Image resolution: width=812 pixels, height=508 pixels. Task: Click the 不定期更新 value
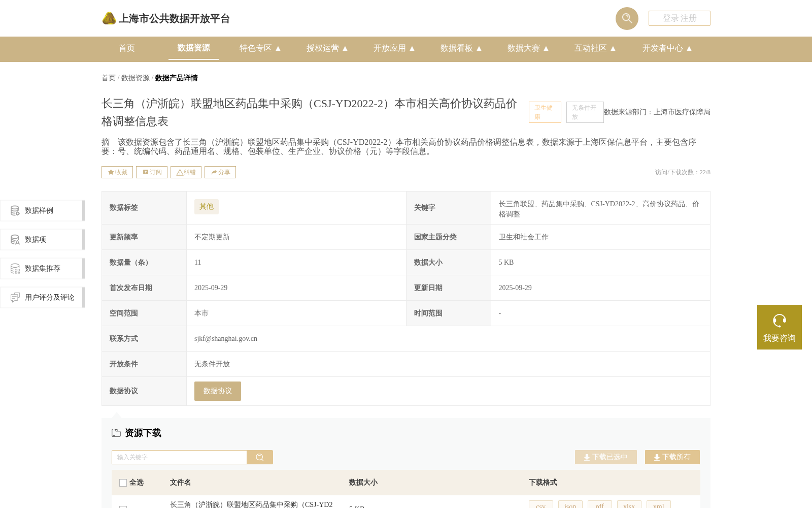point(212,237)
